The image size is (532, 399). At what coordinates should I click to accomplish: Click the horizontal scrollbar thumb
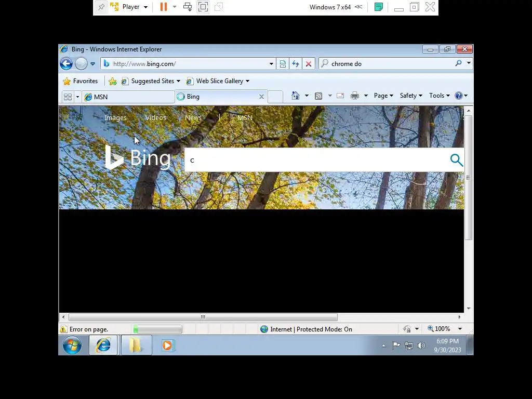tap(203, 317)
